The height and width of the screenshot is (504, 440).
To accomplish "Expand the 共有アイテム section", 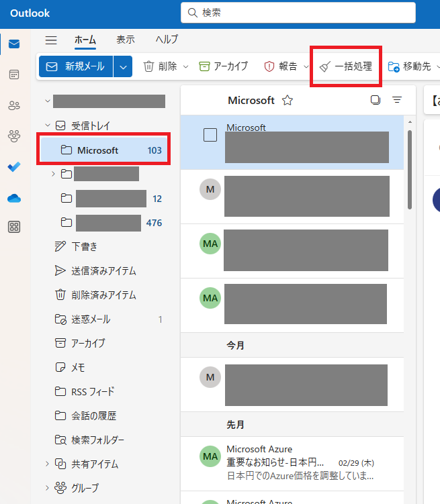I will pos(47,464).
